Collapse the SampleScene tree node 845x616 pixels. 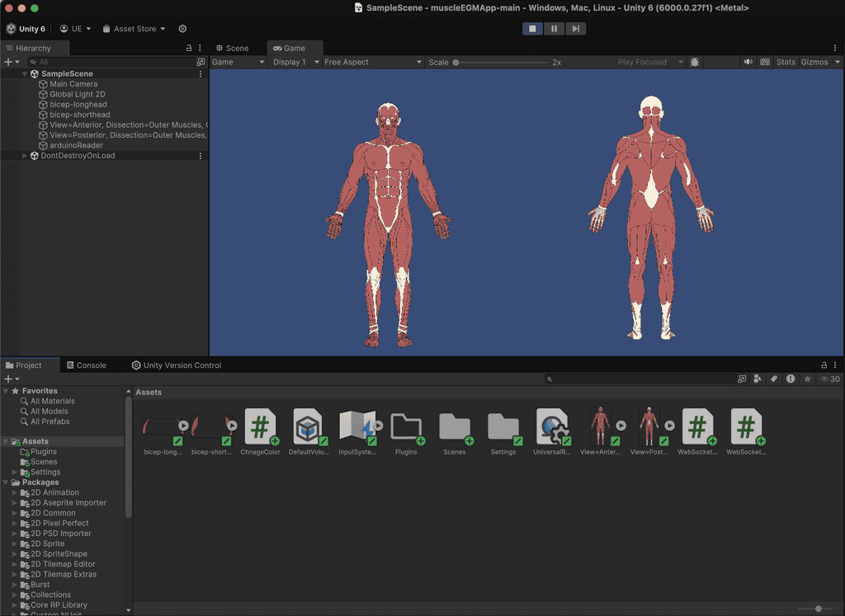(x=24, y=73)
